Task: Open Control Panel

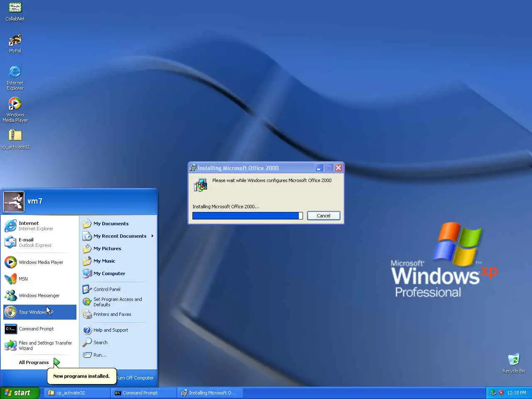Action: pos(119,289)
